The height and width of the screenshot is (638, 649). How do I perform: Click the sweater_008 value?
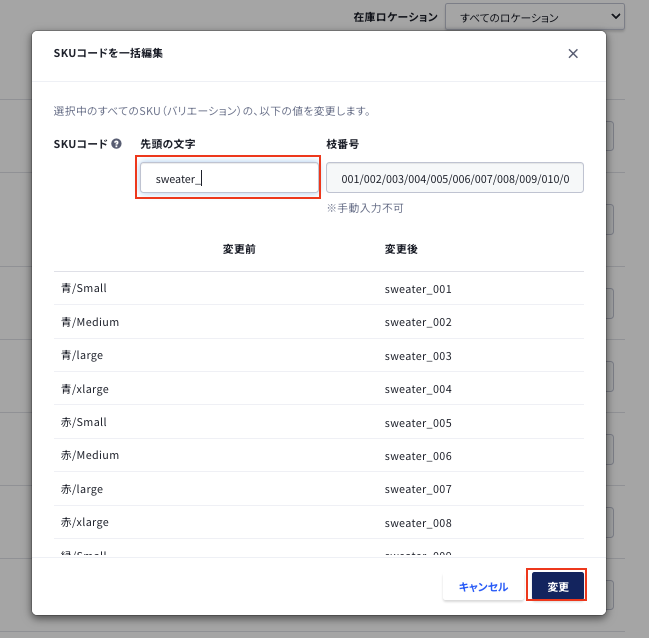coord(418,523)
